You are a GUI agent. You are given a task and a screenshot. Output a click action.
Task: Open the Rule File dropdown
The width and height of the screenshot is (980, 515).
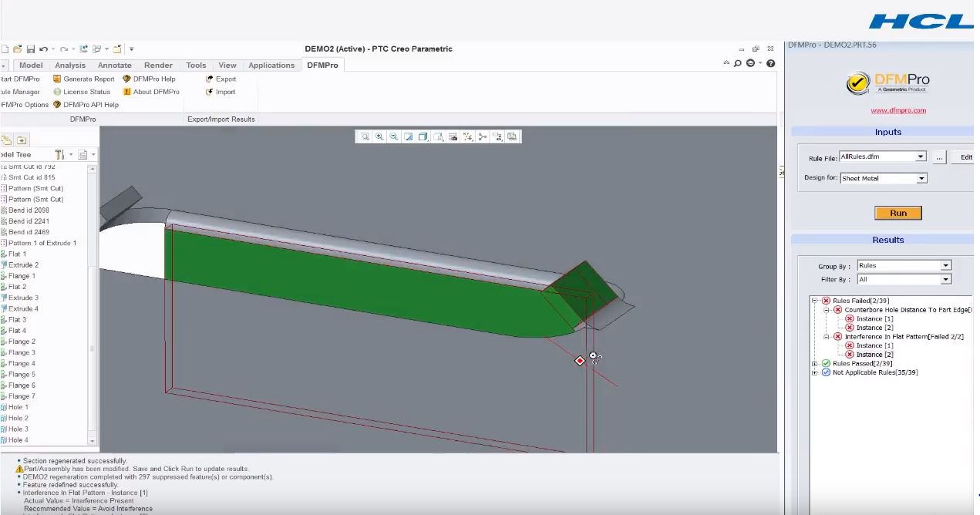pyautogui.click(x=921, y=157)
